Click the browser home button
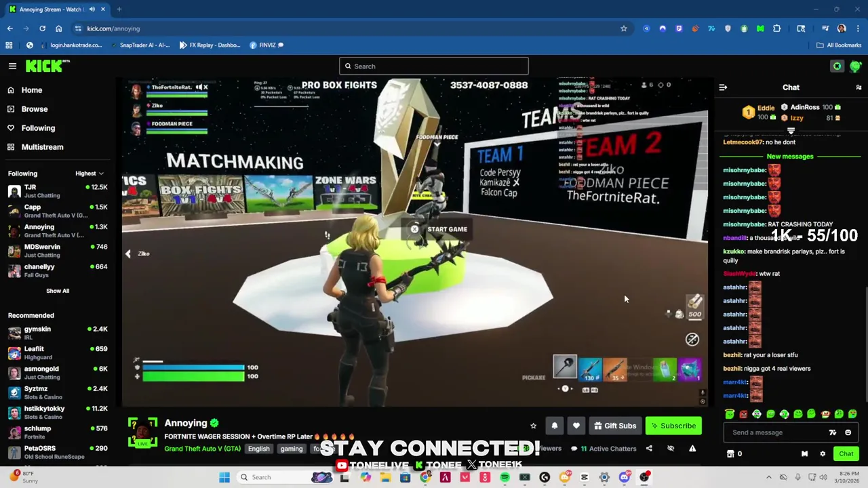Image resolution: width=868 pixels, height=488 pixels. [58, 28]
